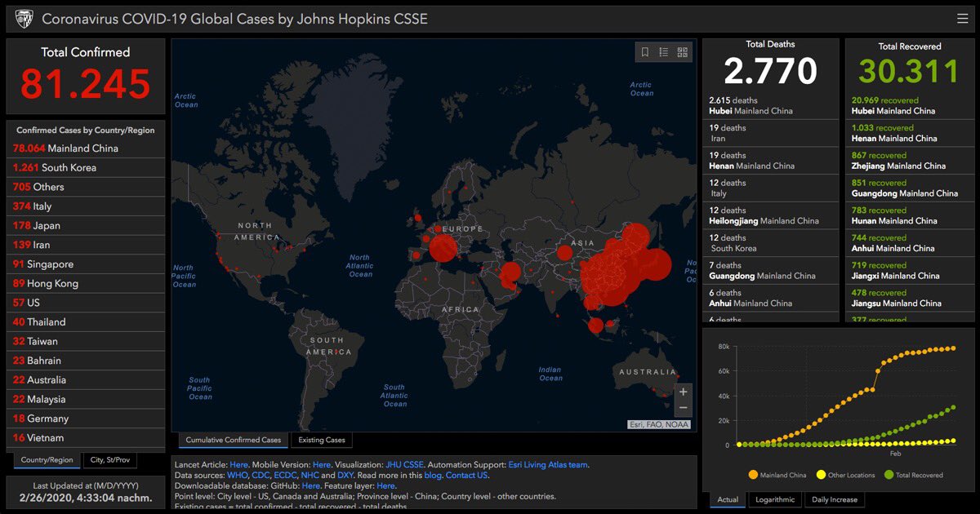
Task: Open the bookmarks icon on the map
Action: [645, 52]
